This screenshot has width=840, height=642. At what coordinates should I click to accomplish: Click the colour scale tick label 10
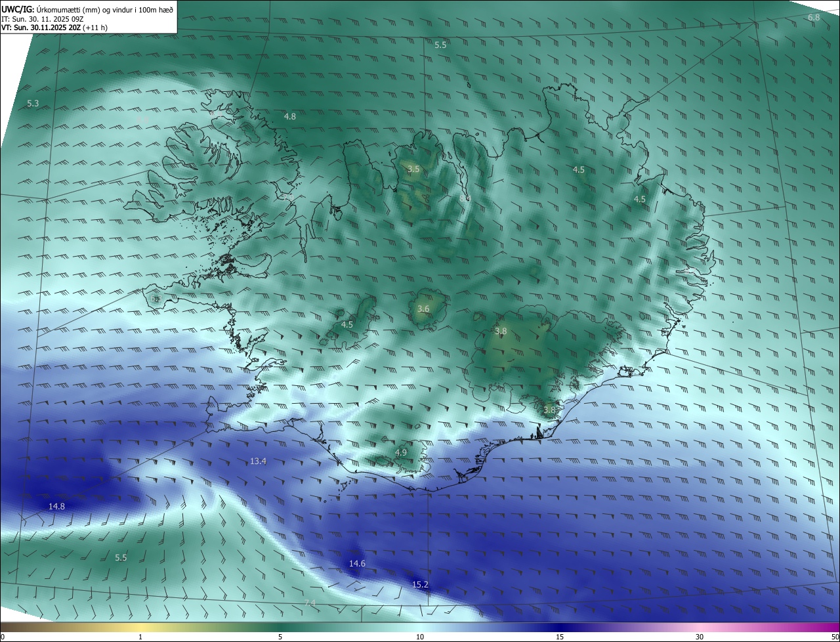(420, 637)
